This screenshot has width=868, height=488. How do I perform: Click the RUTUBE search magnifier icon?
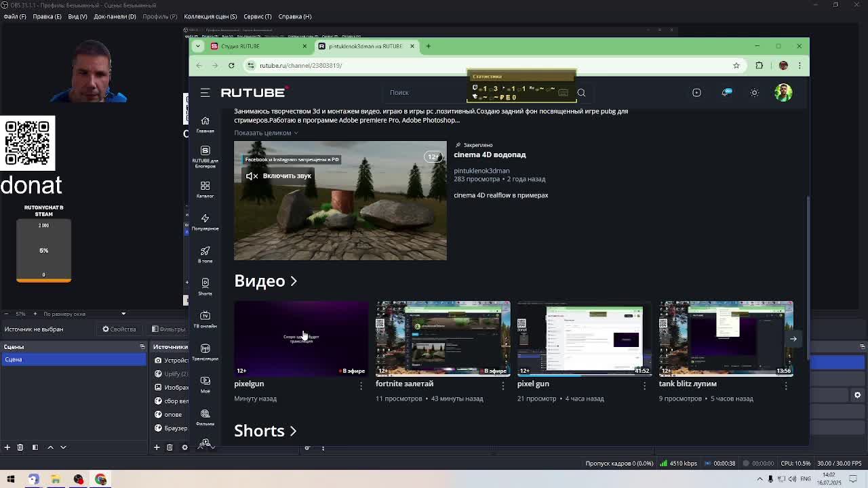581,93
